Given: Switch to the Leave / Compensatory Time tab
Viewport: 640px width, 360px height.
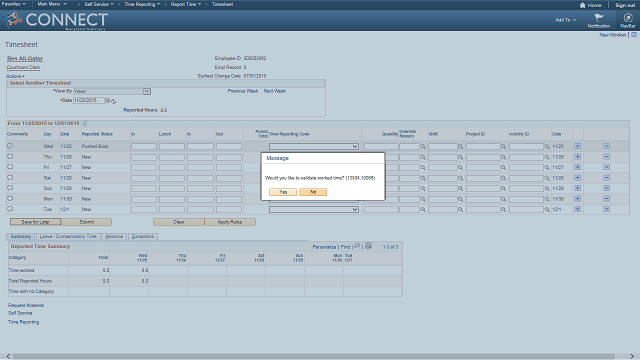Looking at the screenshot, I should 69,236.
